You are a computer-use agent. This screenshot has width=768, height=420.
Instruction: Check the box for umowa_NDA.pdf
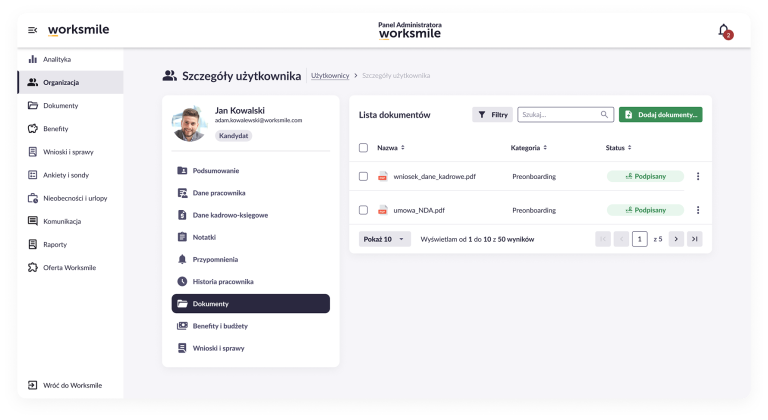[x=363, y=210]
